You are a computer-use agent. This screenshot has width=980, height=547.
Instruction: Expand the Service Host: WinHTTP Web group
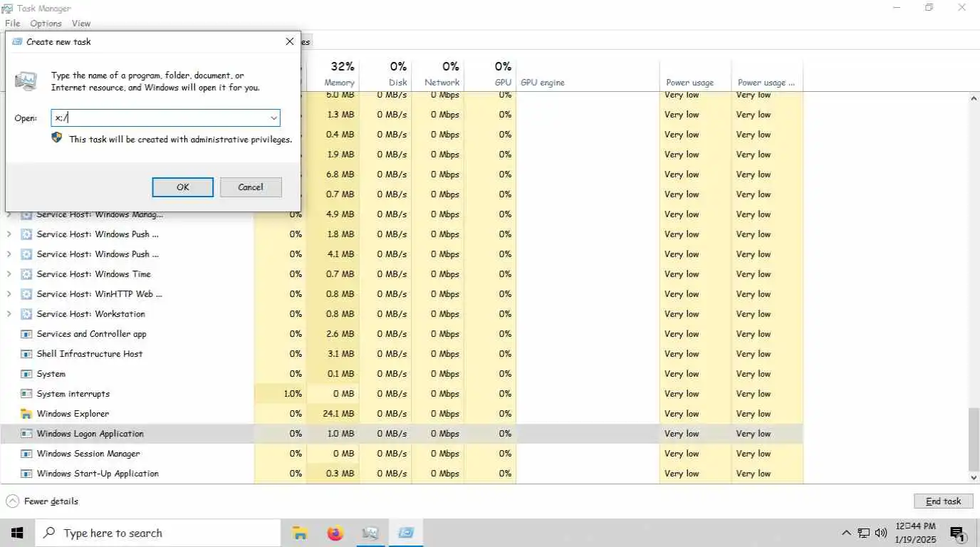tap(9, 294)
